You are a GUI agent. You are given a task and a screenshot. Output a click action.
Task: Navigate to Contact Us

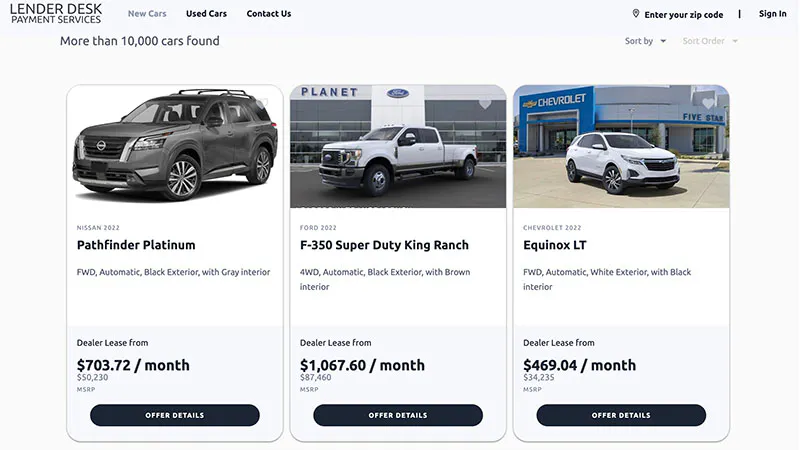(x=269, y=14)
